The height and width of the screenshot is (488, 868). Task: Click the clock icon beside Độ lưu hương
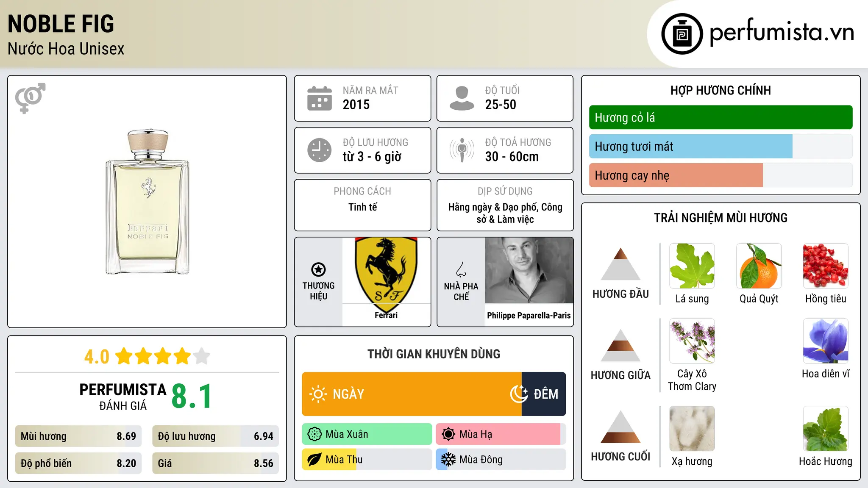320,150
